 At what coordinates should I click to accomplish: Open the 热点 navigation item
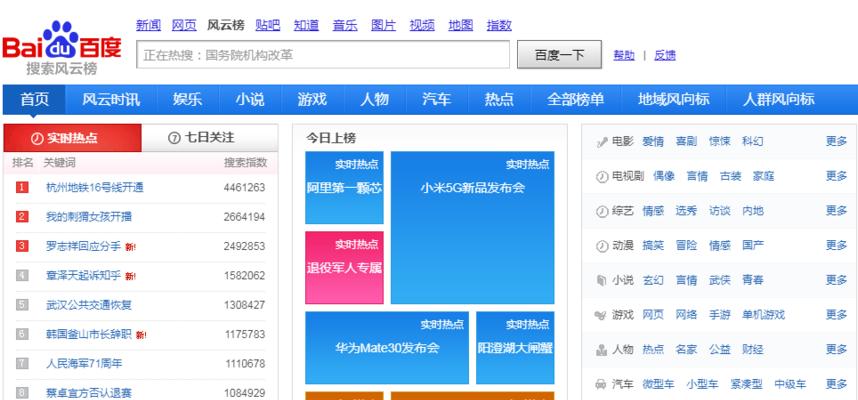[x=499, y=99]
